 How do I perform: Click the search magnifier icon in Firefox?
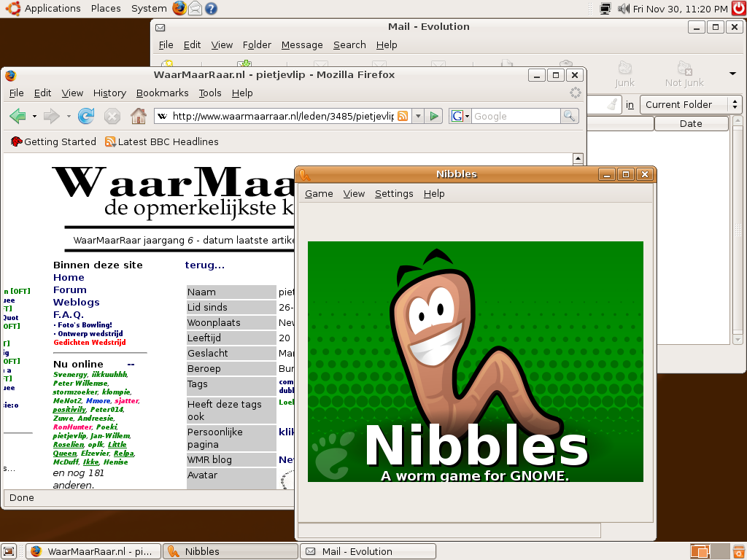pos(569,116)
